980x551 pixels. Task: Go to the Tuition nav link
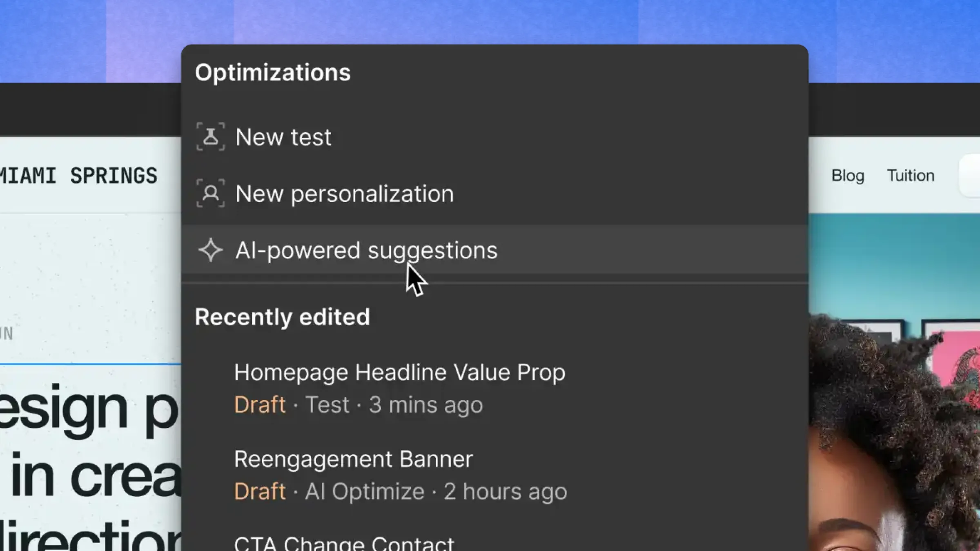pyautogui.click(x=910, y=175)
